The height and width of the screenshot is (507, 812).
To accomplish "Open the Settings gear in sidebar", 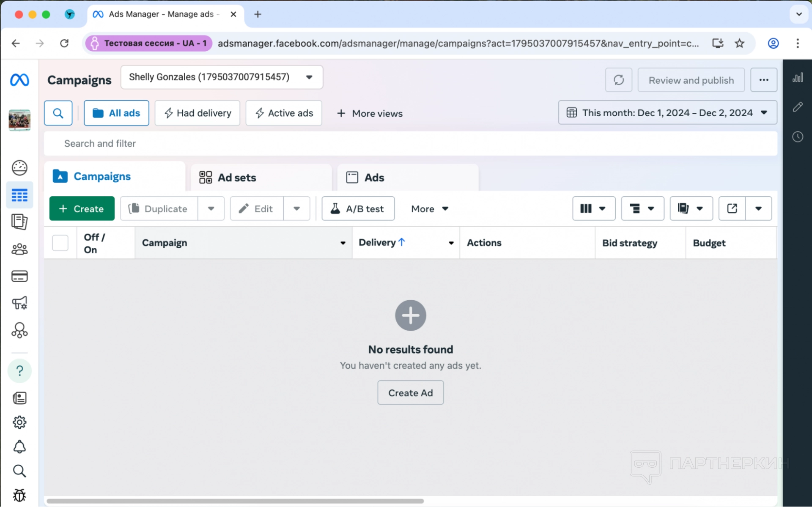I will pyautogui.click(x=19, y=422).
